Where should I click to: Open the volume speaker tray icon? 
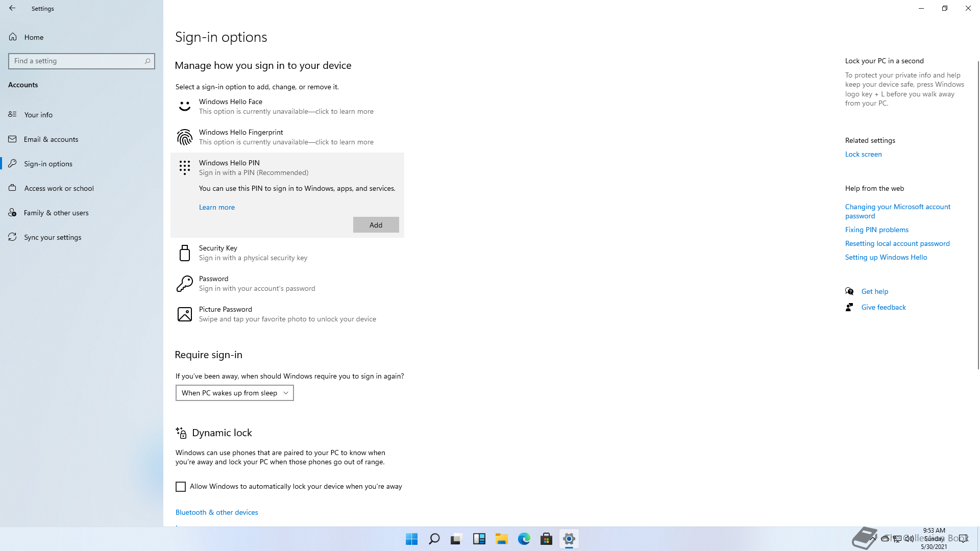909,538
